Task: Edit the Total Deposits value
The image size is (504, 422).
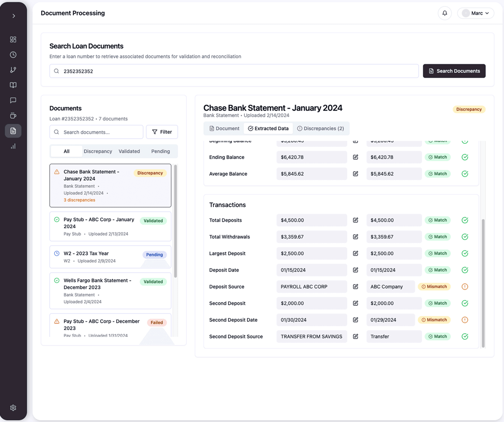Action: click(x=355, y=220)
